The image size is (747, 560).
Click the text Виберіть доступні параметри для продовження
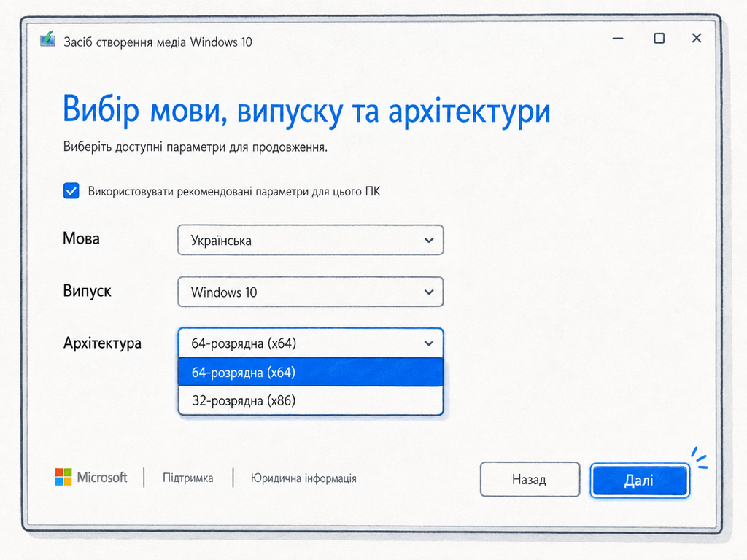pyautogui.click(x=196, y=147)
